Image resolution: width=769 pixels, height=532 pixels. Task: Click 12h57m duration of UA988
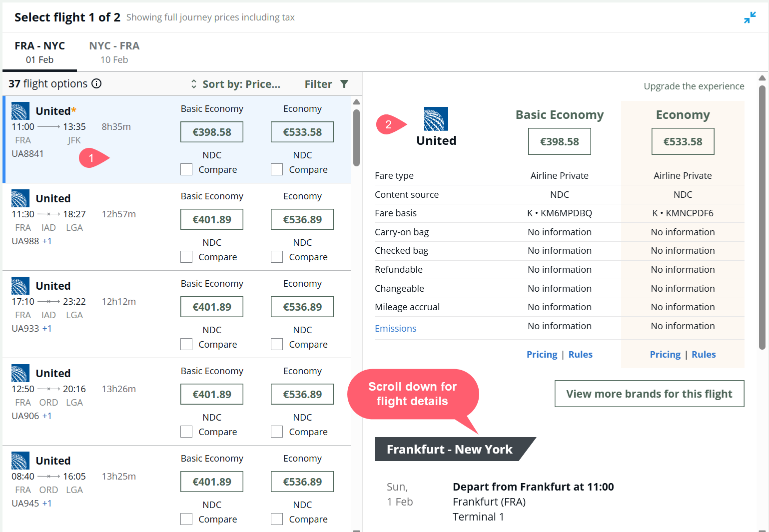click(119, 214)
